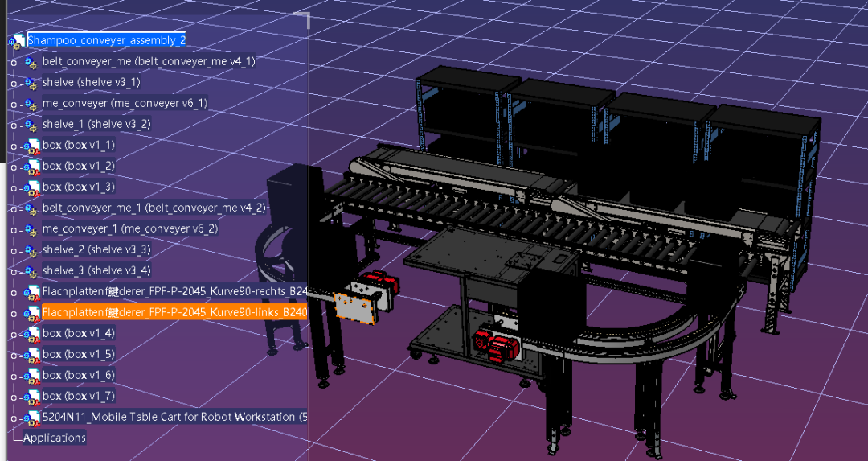This screenshot has width=868, height=461.
Task: Select 'box (box v1_5)' label
Action: (79, 354)
